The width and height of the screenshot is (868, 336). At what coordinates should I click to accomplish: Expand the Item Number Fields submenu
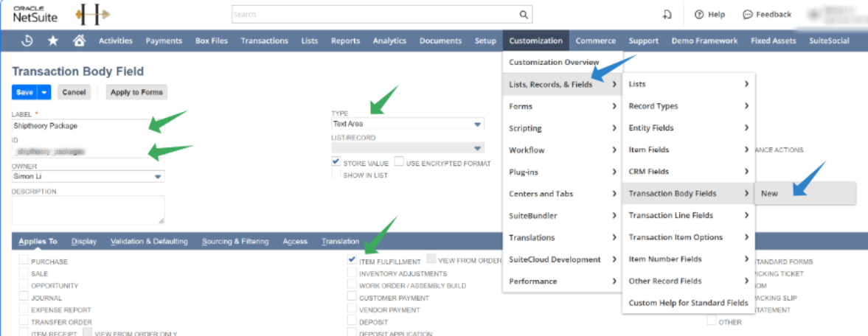(x=689, y=259)
